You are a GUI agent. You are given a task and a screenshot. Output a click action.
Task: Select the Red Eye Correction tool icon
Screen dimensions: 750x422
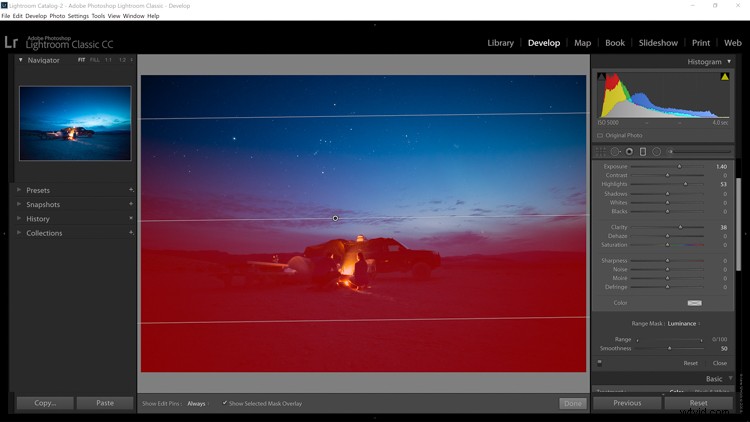[x=629, y=152]
